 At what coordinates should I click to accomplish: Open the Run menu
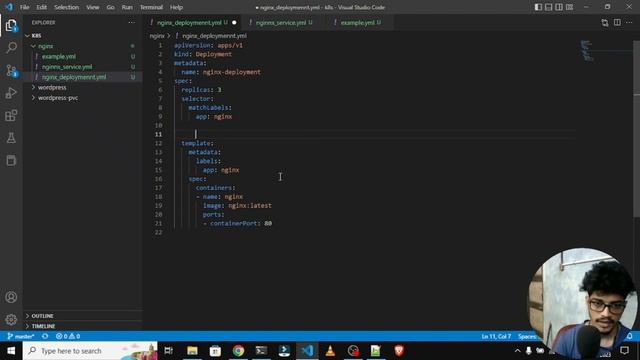tap(127, 7)
